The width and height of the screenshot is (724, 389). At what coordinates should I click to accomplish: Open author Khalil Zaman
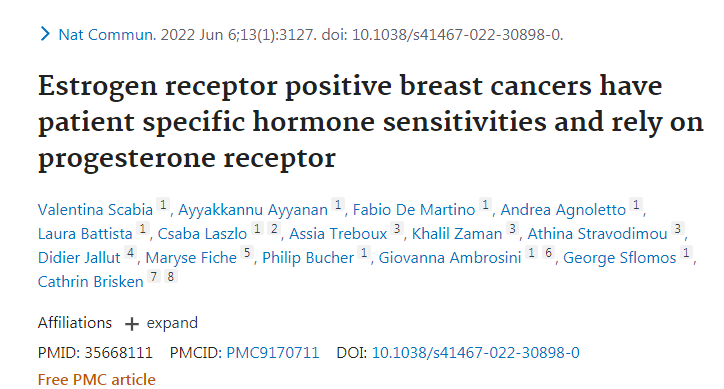pos(457,234)
